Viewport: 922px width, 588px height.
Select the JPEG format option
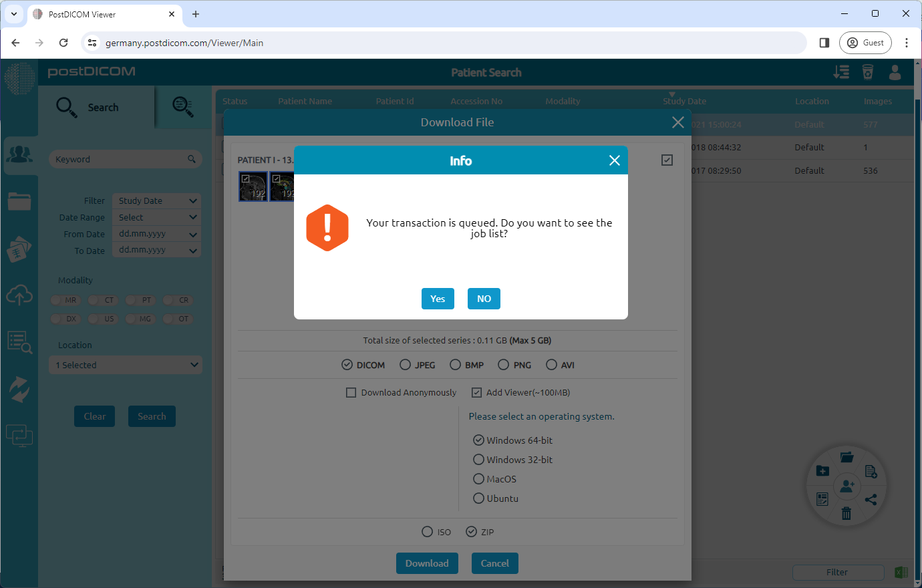(406, 364)
